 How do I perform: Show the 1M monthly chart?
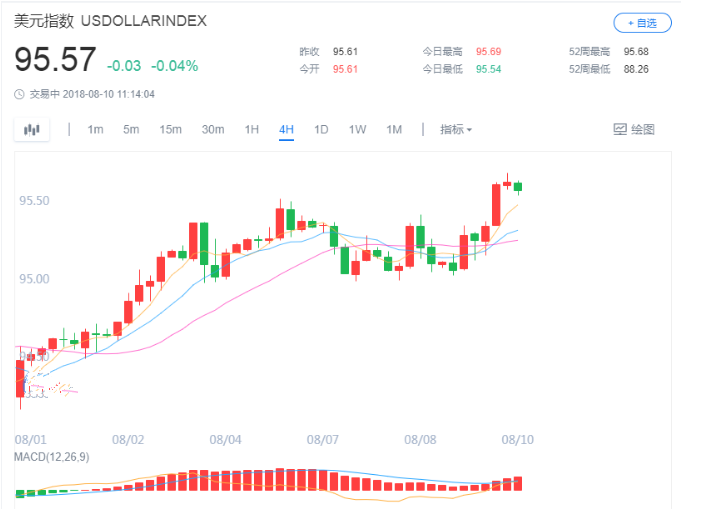click(394, 130)
